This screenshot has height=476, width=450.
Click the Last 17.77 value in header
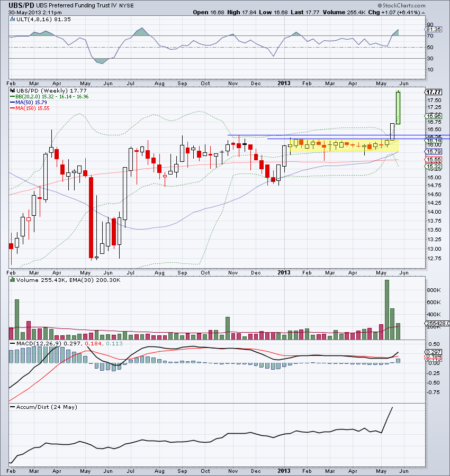[x=305, y=13]
